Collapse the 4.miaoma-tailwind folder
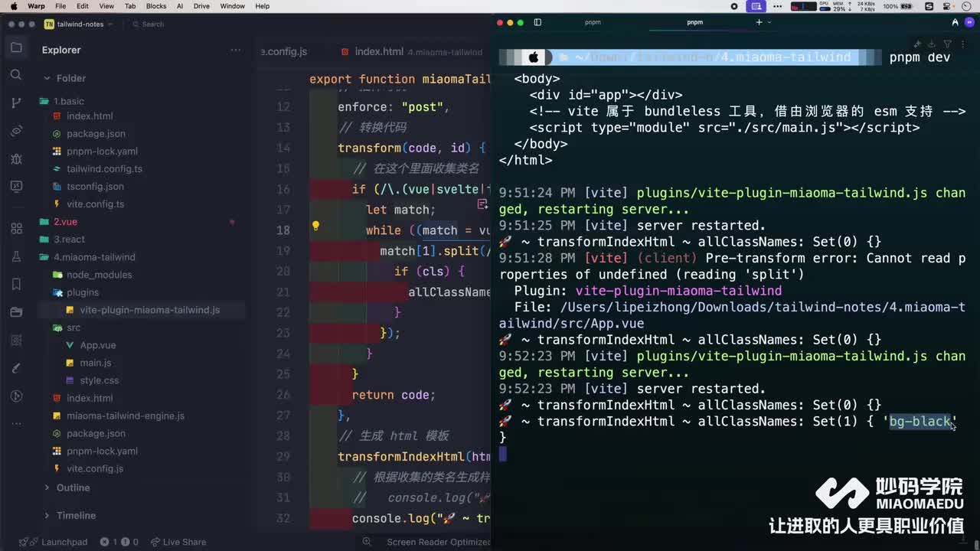Screen dimensions: 980x551 tap(94, 257)
